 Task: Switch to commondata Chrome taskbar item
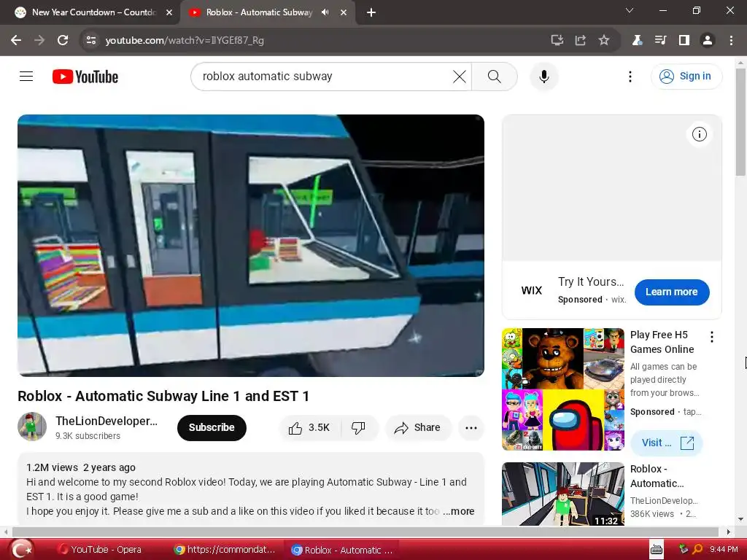click(x=225, y=550)
